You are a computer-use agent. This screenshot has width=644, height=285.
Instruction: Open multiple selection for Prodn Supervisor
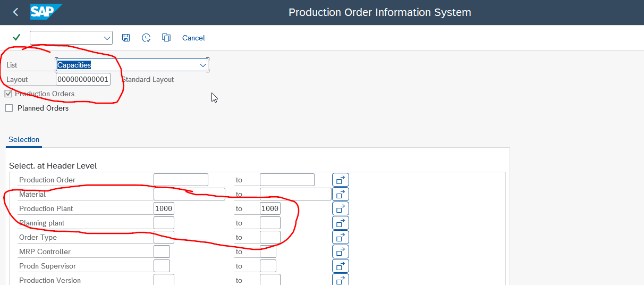pos(341,266)
